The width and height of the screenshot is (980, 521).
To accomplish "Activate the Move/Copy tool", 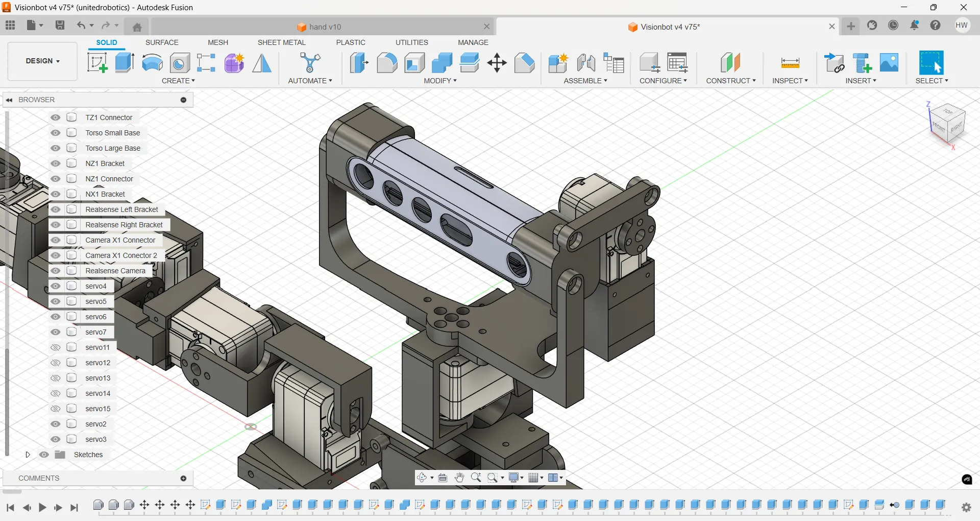I will (497, 63).
